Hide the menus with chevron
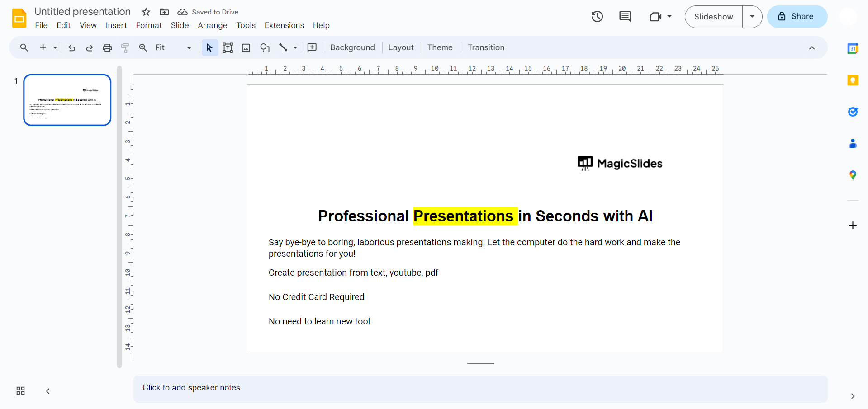Image resolution: width=868 pixels, height=409 pixels. 811,48
